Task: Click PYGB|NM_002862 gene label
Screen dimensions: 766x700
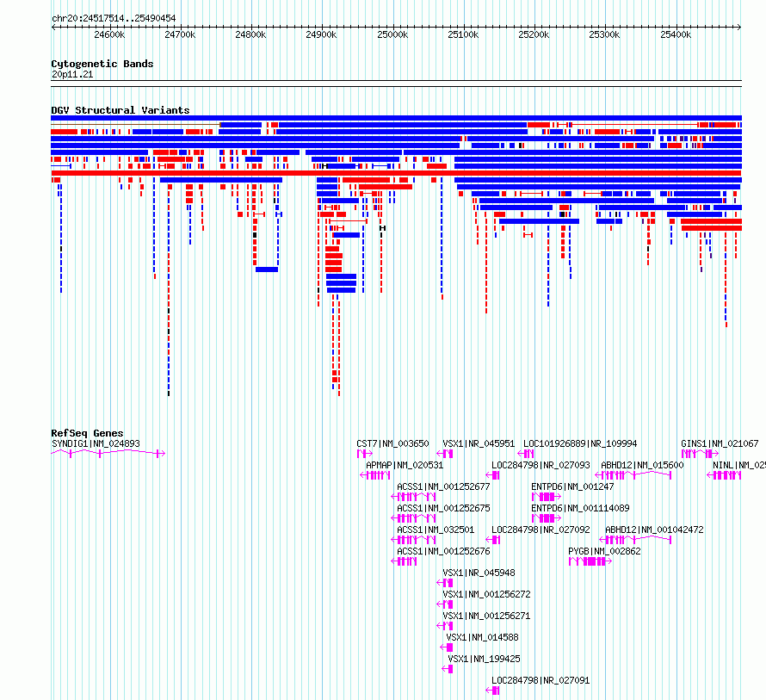Action: click(x=605, y=551)
